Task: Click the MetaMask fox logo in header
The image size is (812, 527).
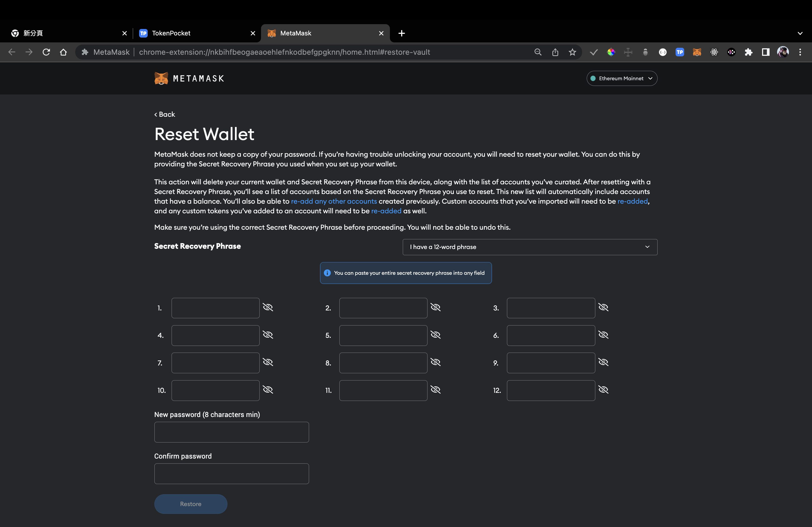Action: tap(161, 78)
